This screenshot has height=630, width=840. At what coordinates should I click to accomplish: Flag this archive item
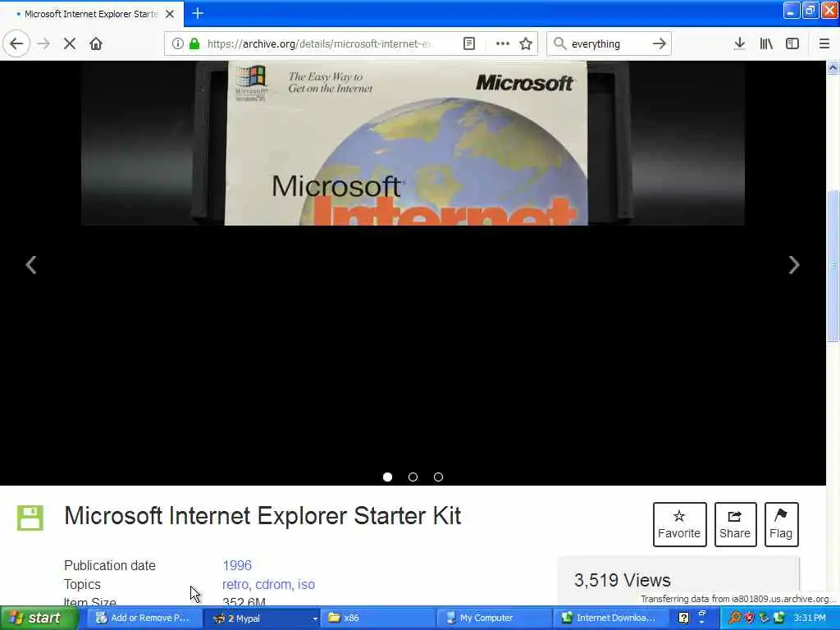[x=781, y=524]
